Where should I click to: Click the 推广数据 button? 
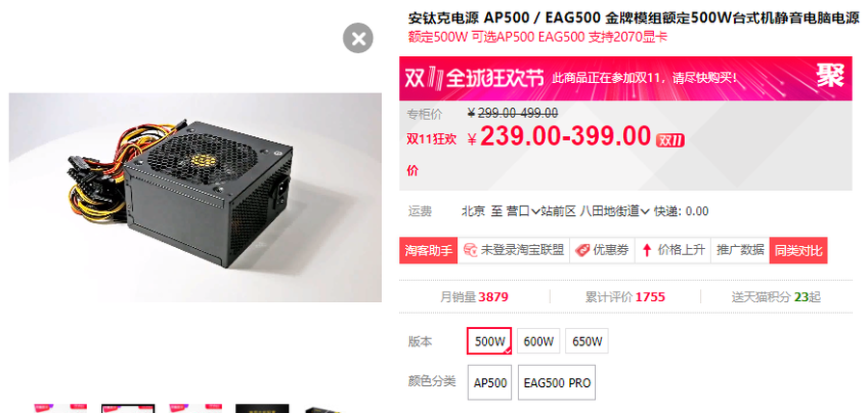coord(740,250)
